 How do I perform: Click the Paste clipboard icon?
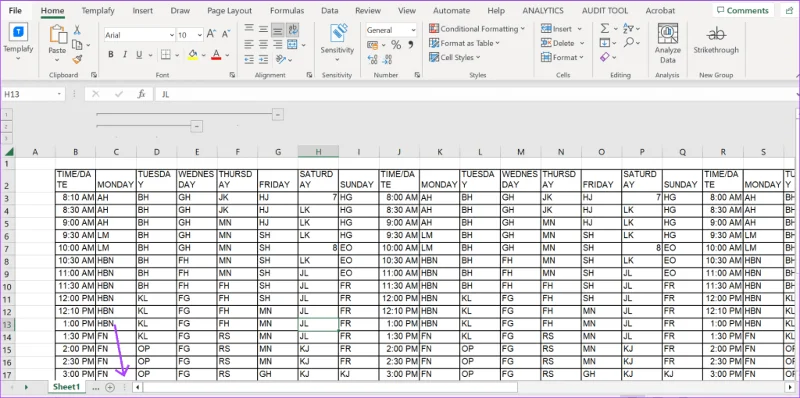coord(57,35)
